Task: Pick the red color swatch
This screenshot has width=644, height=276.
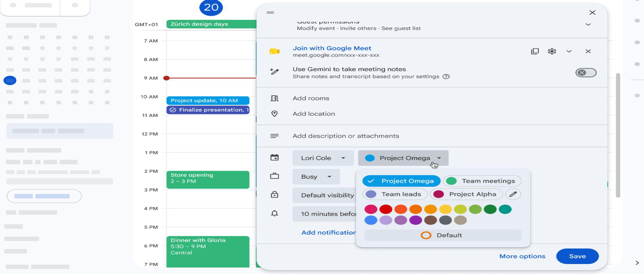Action: coord(385,209)
